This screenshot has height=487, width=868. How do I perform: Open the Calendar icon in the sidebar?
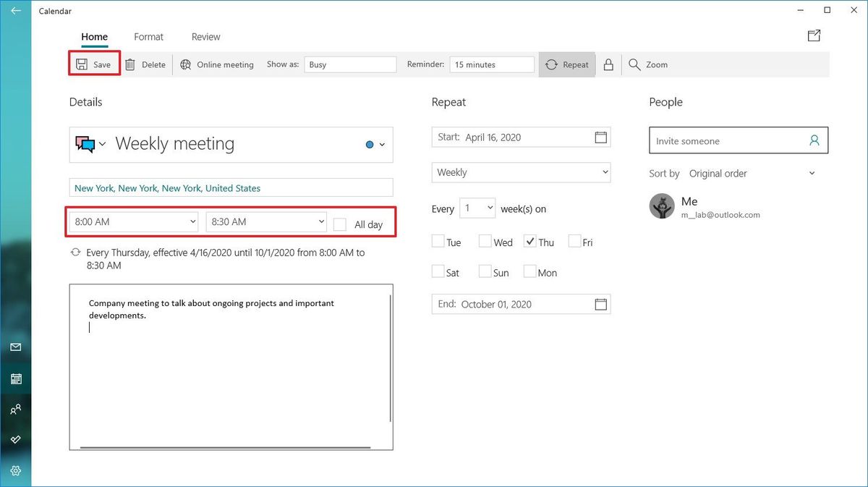pos(15,378)
